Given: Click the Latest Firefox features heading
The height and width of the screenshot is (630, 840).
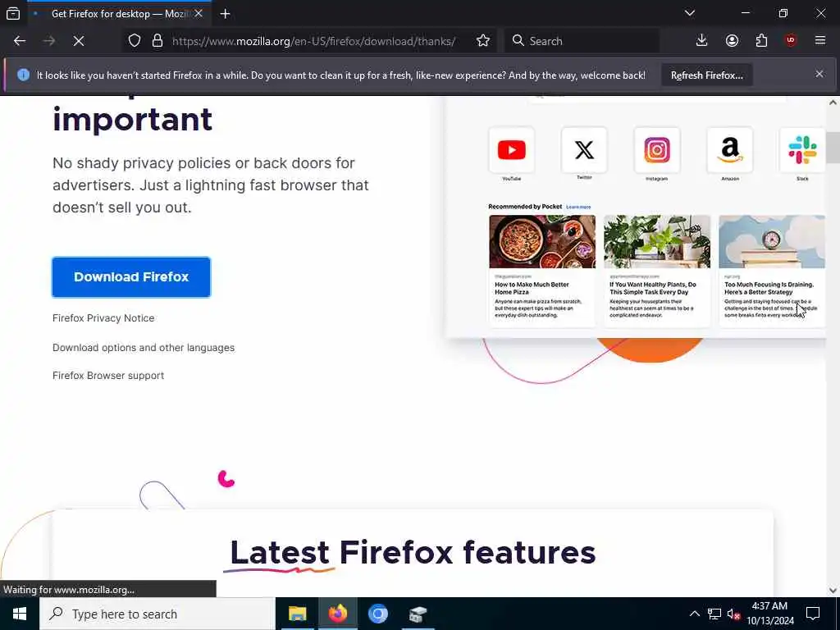Looking at the screenshot, I should [413, 552].
